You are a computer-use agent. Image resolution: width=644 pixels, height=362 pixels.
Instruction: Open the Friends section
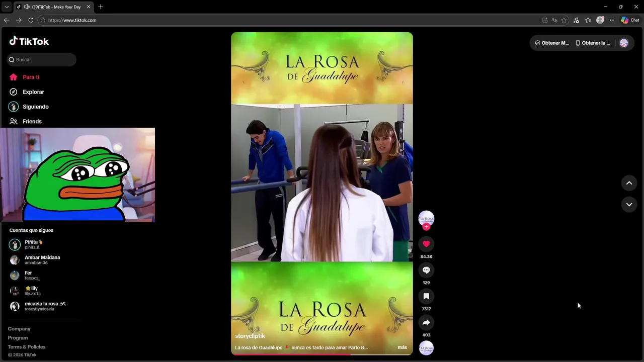tap(32, 121)
